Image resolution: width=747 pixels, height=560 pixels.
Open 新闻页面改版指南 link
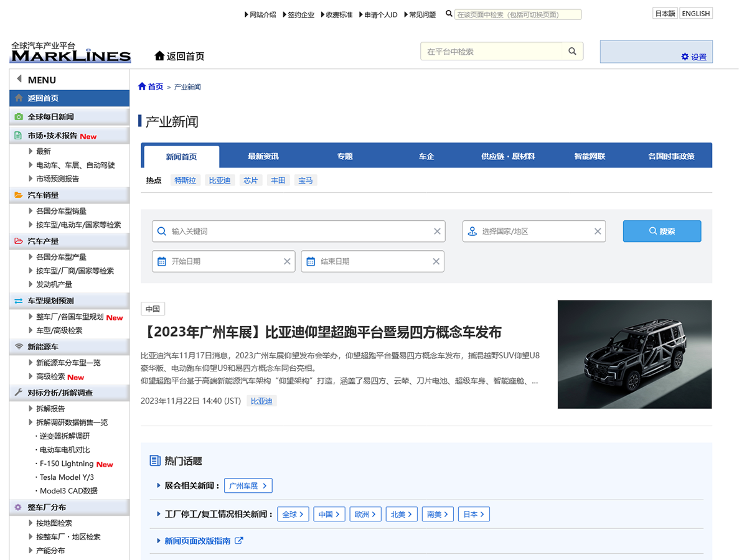tap(197, 541)
